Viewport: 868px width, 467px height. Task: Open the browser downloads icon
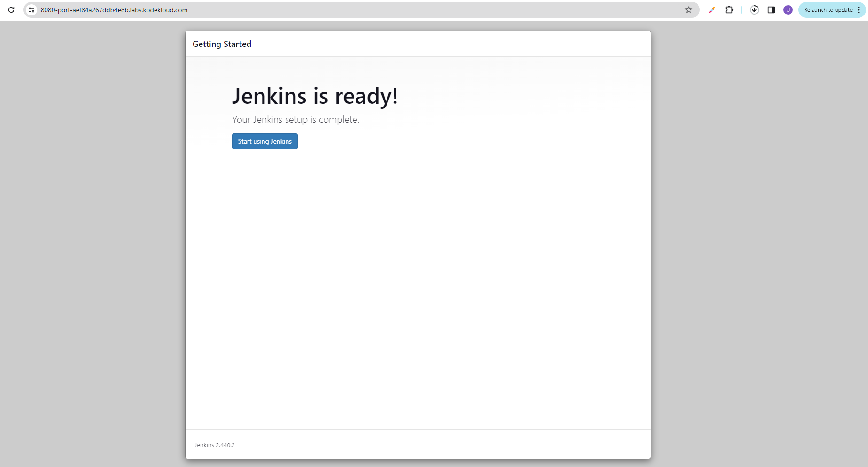(x=754, y=10)
